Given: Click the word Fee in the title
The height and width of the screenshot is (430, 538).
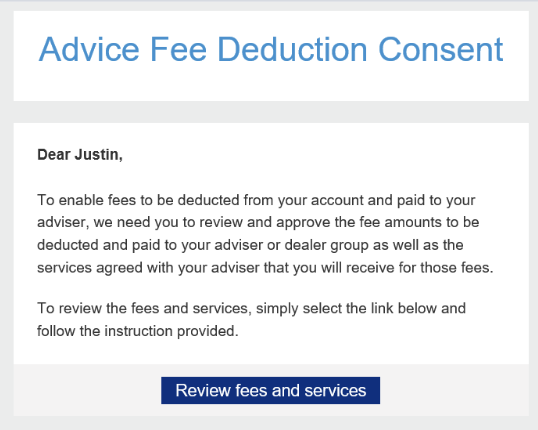Looking at the screenshot, I should tap(178, 50).
